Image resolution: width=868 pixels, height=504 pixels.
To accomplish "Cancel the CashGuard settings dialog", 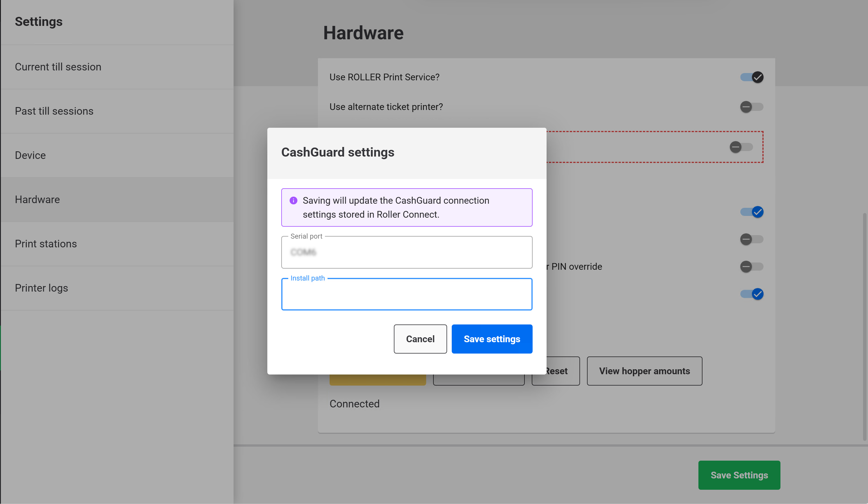I will pos(420,339).
